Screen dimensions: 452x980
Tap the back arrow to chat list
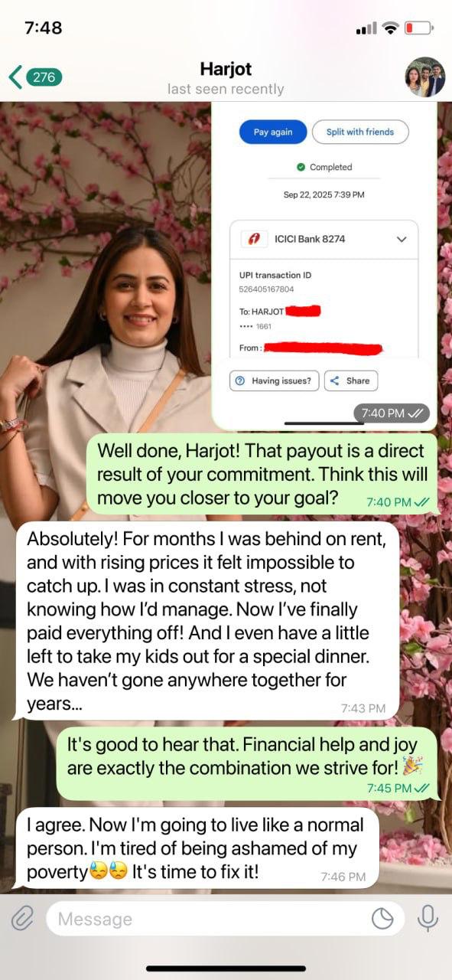pos(15,77)
